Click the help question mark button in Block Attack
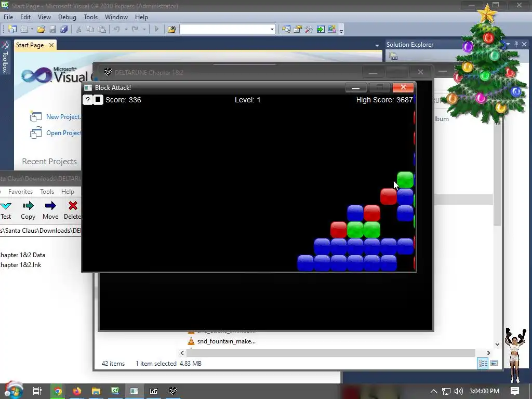The image size is (532, 399). click(x=87, y=100)
